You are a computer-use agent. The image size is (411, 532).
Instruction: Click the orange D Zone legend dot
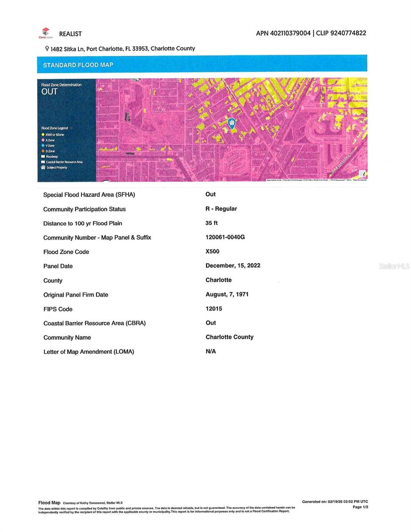(43, 151)
